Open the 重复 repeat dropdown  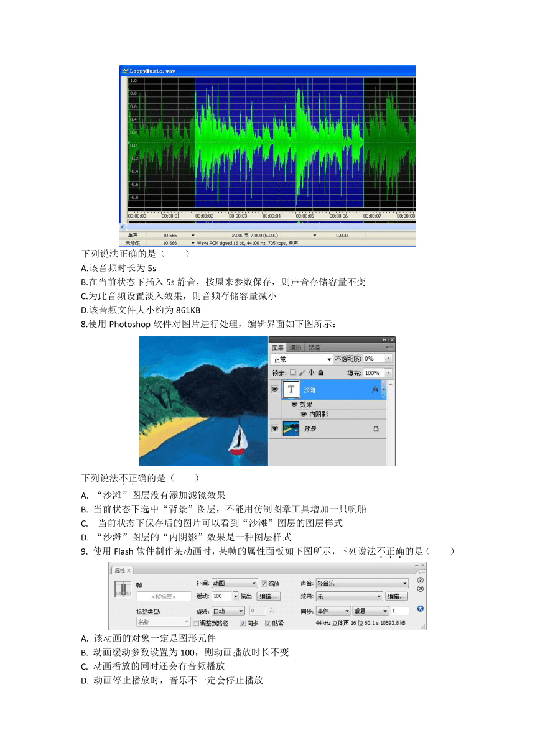[371, 611]
